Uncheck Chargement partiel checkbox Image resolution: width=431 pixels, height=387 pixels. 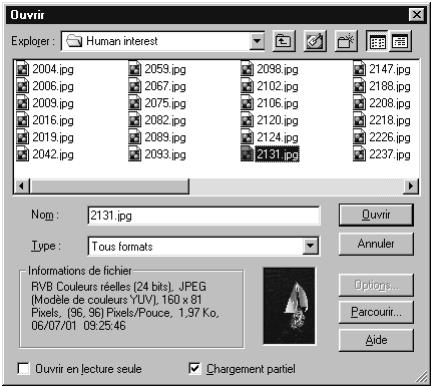point(195,369)
